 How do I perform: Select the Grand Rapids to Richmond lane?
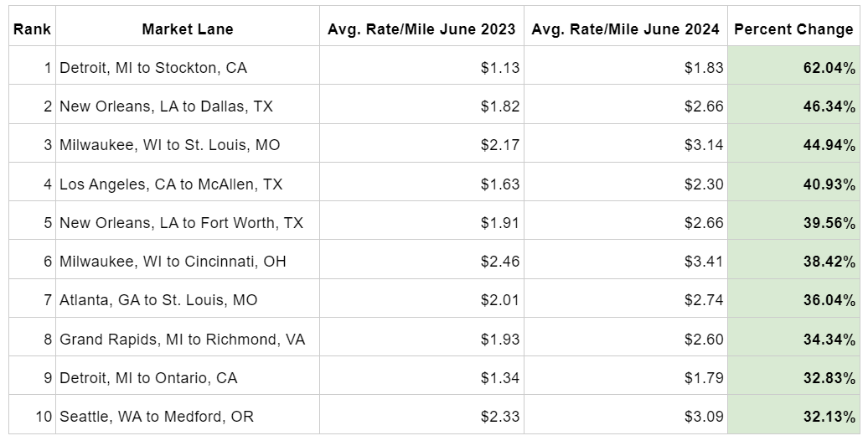pyautogui.click(x=188, y=339)
